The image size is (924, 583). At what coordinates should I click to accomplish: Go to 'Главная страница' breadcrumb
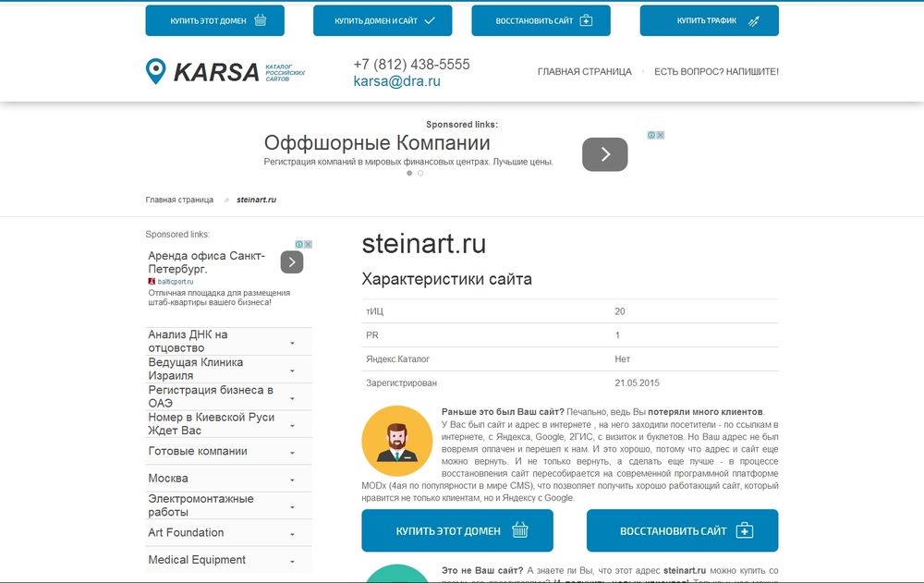[x=179, y=200]
